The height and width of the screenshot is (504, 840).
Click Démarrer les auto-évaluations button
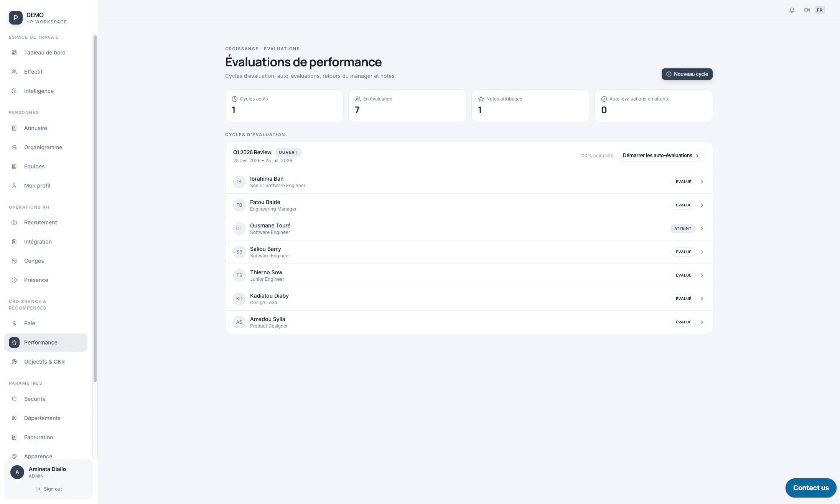[x=661, y=156]
